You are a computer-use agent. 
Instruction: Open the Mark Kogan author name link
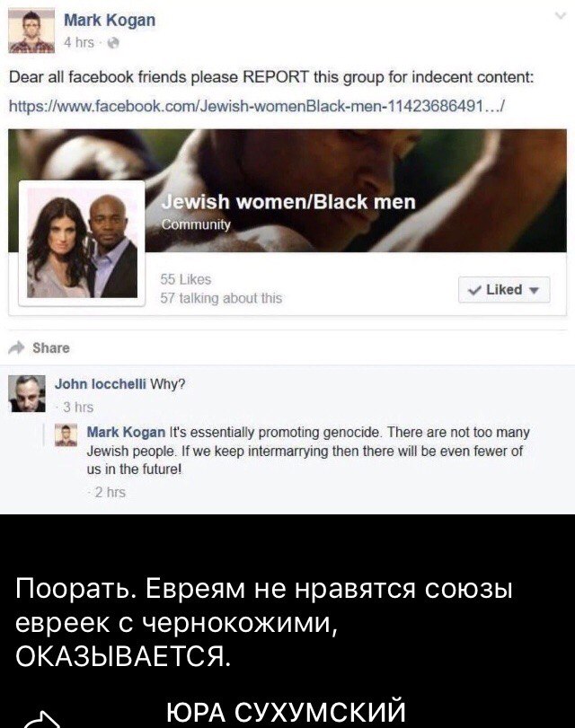point(110,21)
